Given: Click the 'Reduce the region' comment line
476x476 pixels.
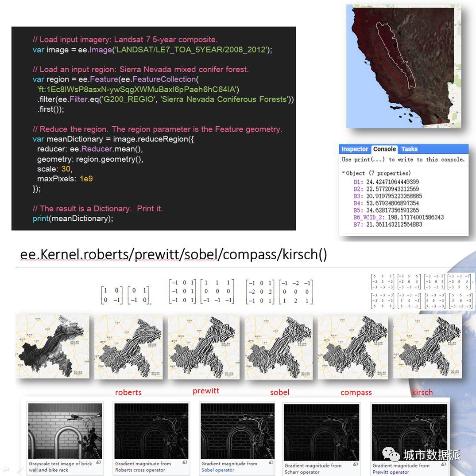Looking at the screenshot, I should tap(157, 129).
